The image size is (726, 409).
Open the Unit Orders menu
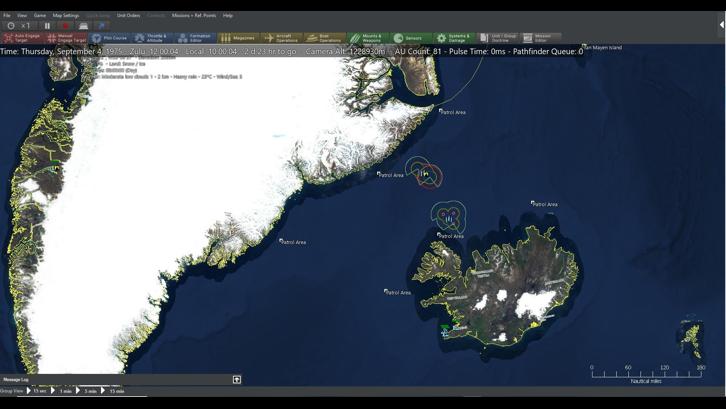[x=128, y=15]
